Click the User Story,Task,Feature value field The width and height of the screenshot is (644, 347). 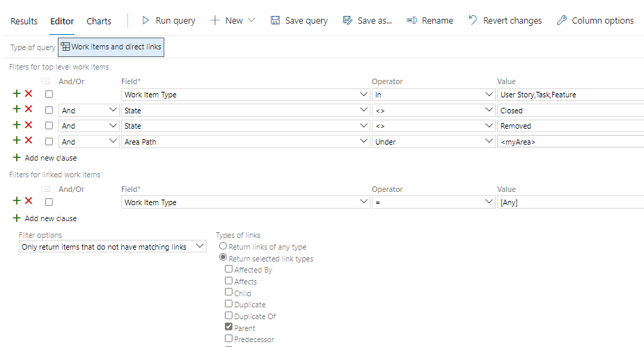[570, 95]
